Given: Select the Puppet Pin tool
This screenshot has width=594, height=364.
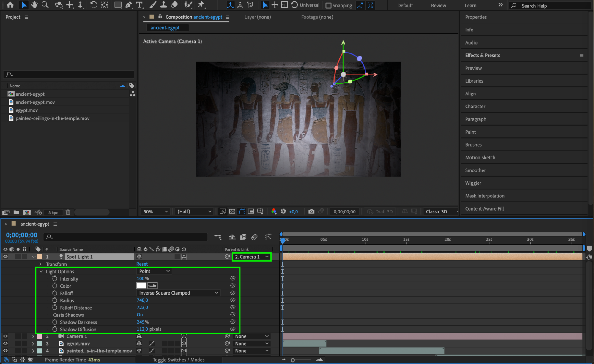Looking at the screenshot, I should (x=201, y=5).
